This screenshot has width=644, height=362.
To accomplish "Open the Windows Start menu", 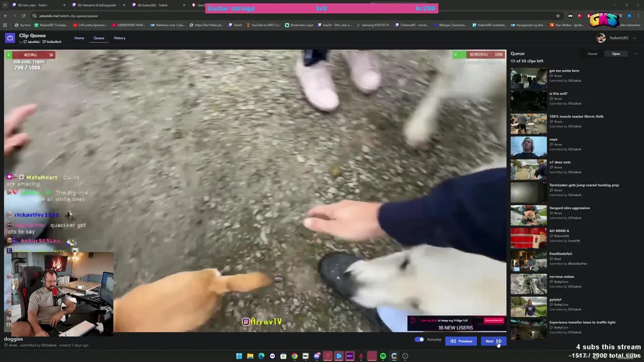I will coord(239,356).
